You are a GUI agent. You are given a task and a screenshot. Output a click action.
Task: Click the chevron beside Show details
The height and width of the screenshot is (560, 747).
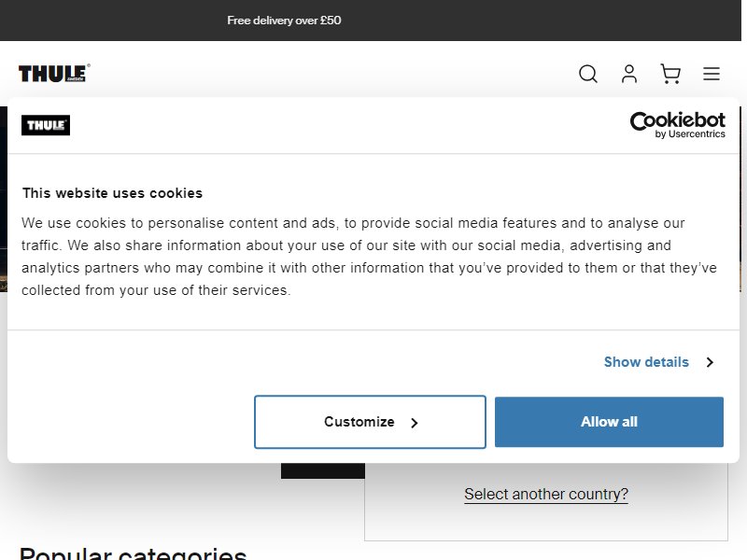point(710,362)
